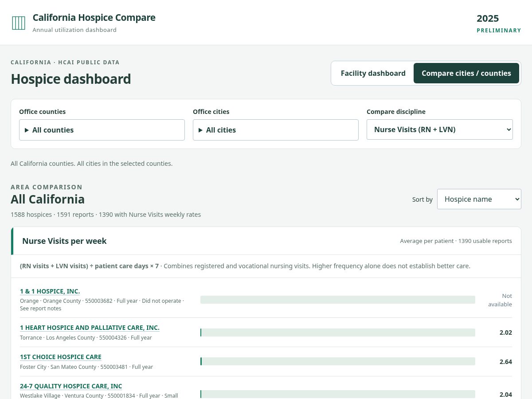Click the 'All California counties' filter summary

click(91, 164)
